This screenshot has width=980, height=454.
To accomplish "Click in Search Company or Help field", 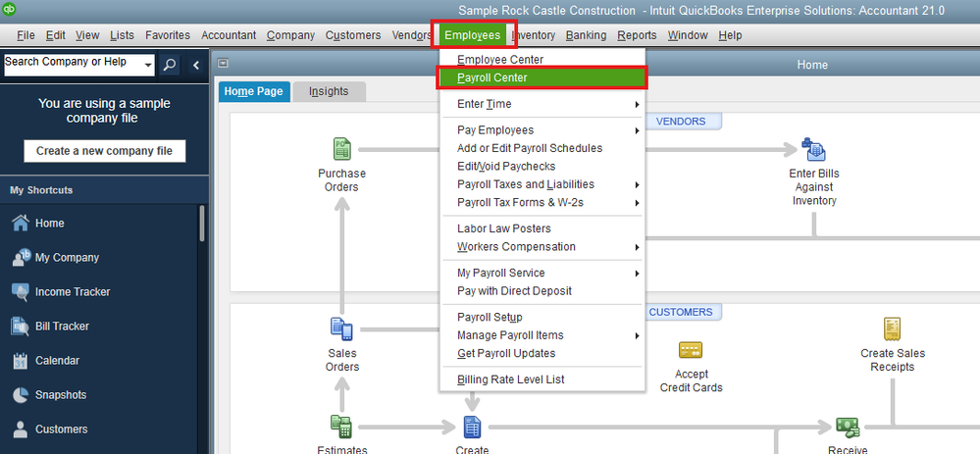I will coord(74,65).
